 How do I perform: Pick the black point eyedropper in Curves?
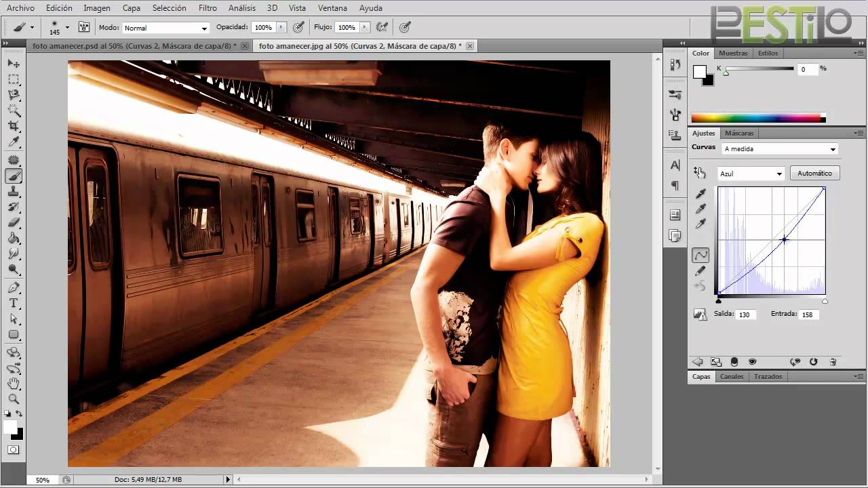pos(701,194)
